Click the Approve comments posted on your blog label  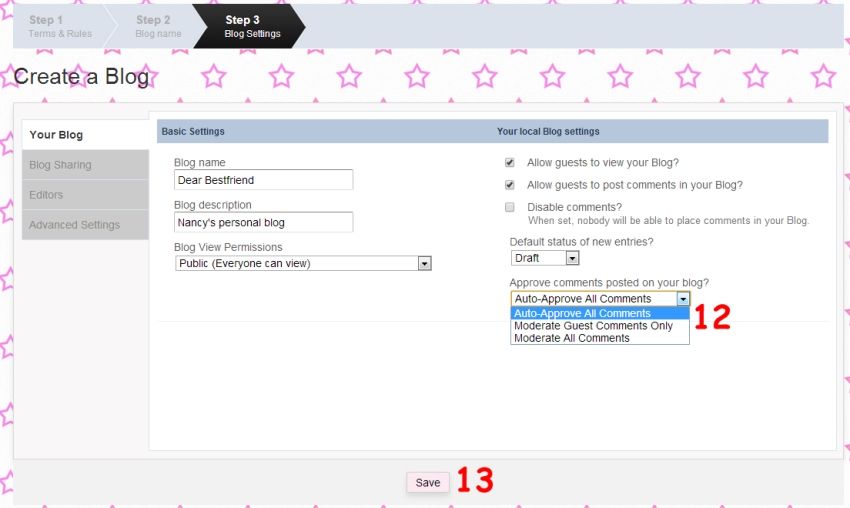[609, 282]
